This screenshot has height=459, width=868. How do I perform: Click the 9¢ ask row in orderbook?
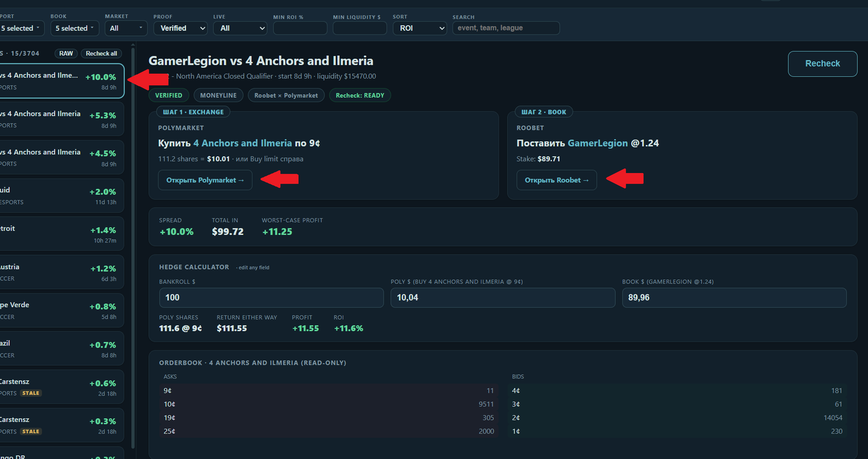pyautogui.click(x=329, y=391)
